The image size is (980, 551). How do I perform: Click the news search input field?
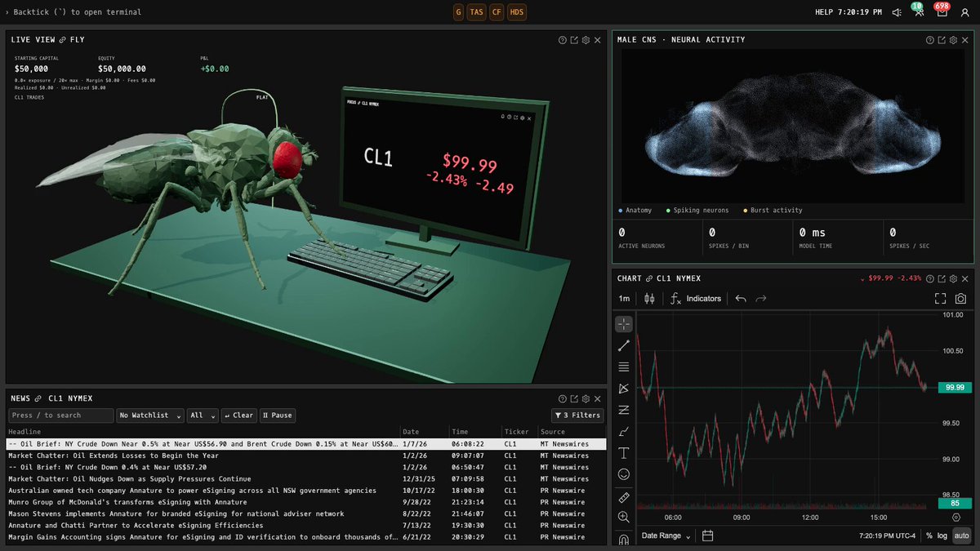click(x=60, y=415)
